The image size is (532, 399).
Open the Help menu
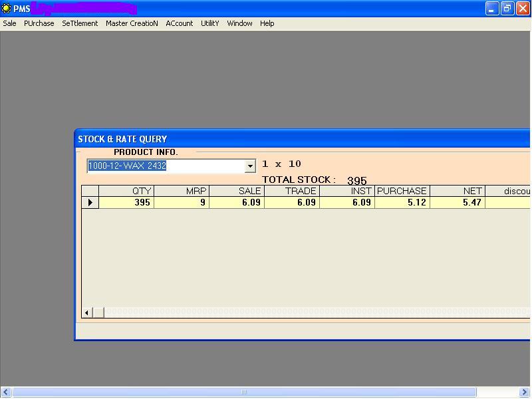click(267, 23)
